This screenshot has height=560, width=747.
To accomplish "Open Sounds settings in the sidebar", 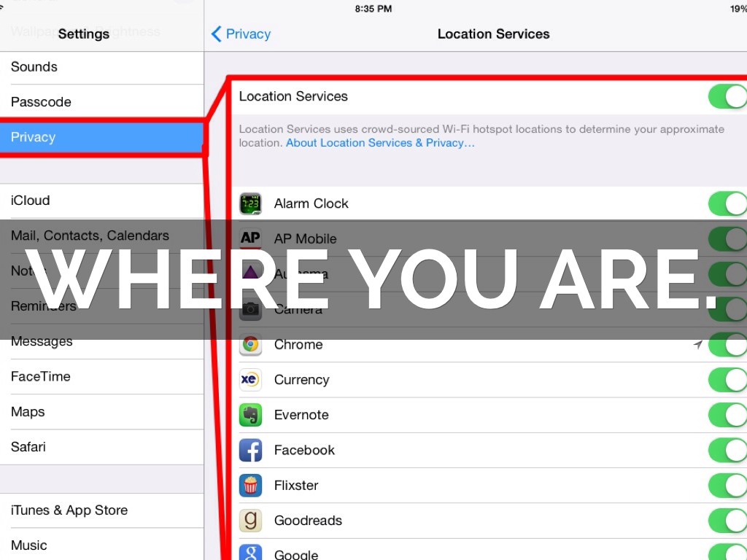I will tap(102, 67).
